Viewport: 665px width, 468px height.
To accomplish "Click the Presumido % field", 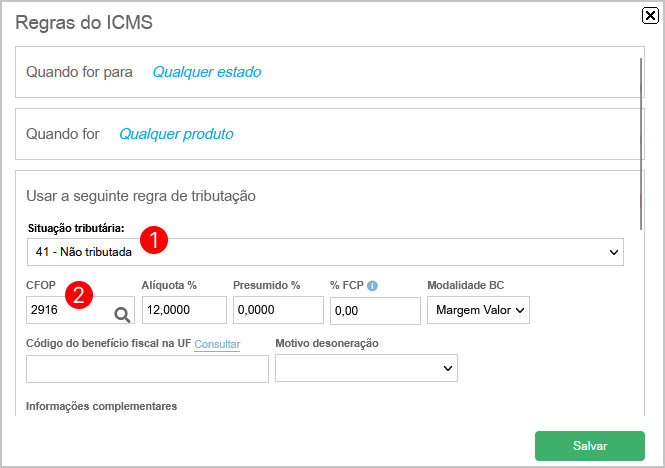I will [278, 310].
